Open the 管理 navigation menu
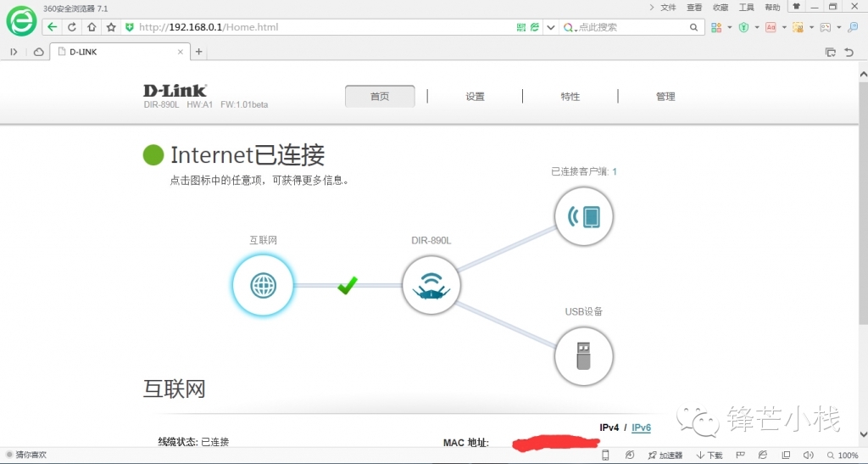Viewport: 868px width, 464px height. click(665, 97)
